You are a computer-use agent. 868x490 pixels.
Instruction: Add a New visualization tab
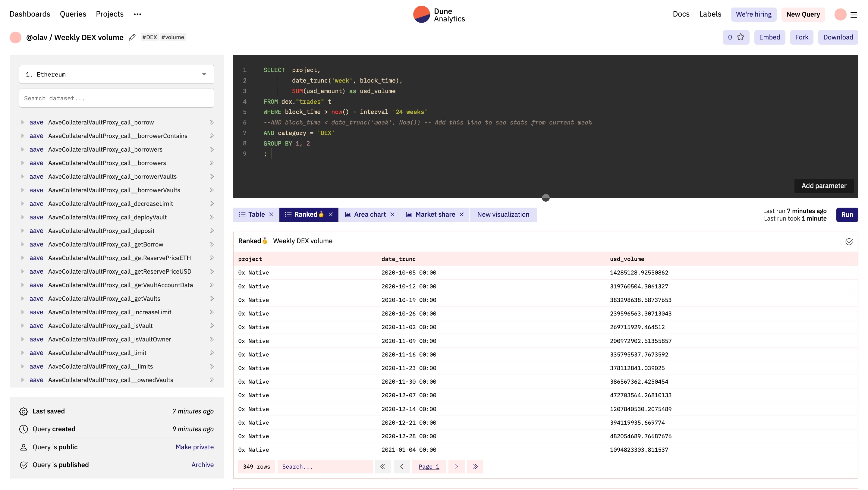[x=503, y=215]
